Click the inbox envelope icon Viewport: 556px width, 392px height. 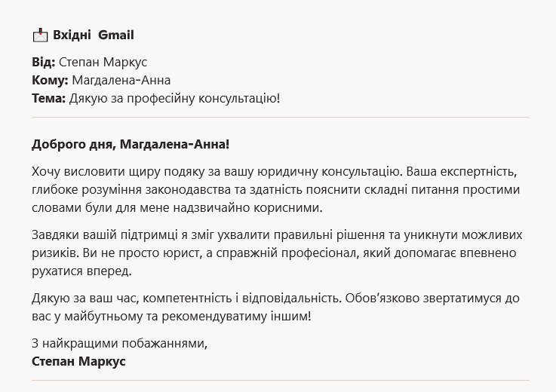pos(40,35)
